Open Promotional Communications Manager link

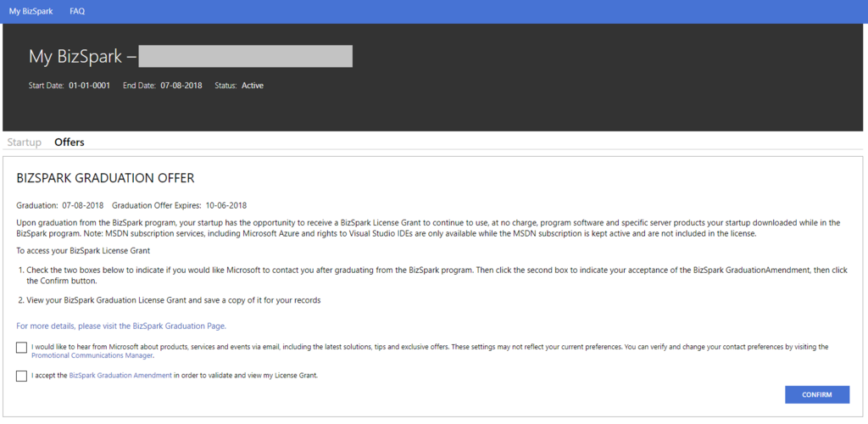coord(92,355)
